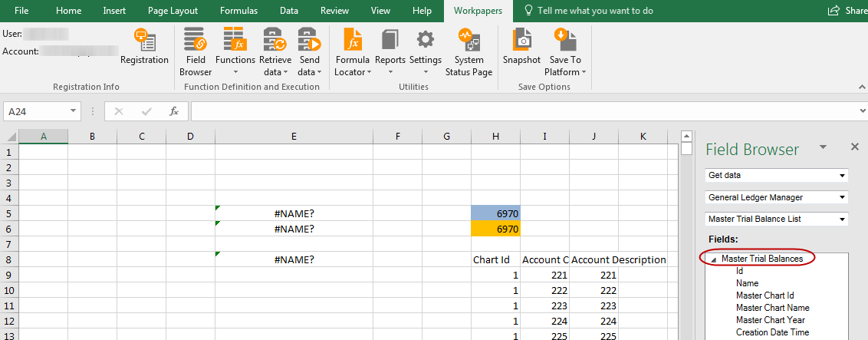
Task: Open the Registration icon
Action: 144,41
